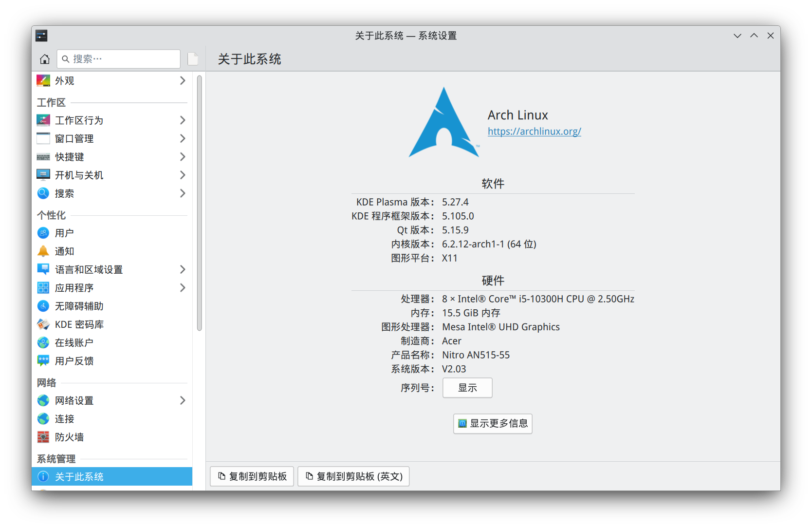Expand the 语言和区域设置 chevron
This screenshot has width=812, height=528.
coord(183,269)
